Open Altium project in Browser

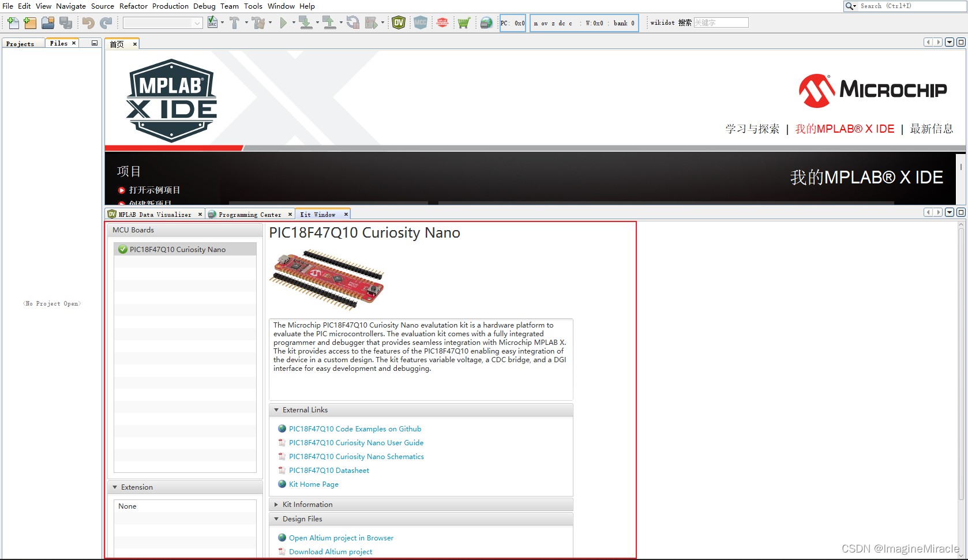tap(341, 538)
